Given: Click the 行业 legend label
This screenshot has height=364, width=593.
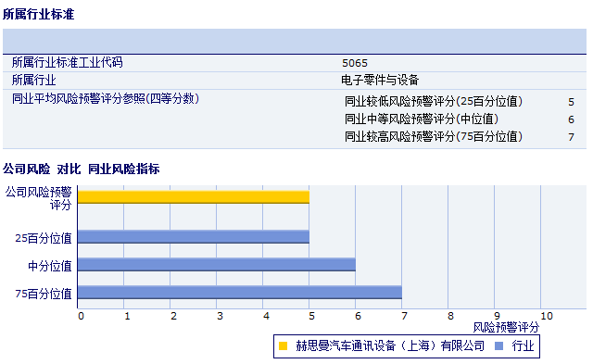Looking at the screenshot, I should click(523, 345).
